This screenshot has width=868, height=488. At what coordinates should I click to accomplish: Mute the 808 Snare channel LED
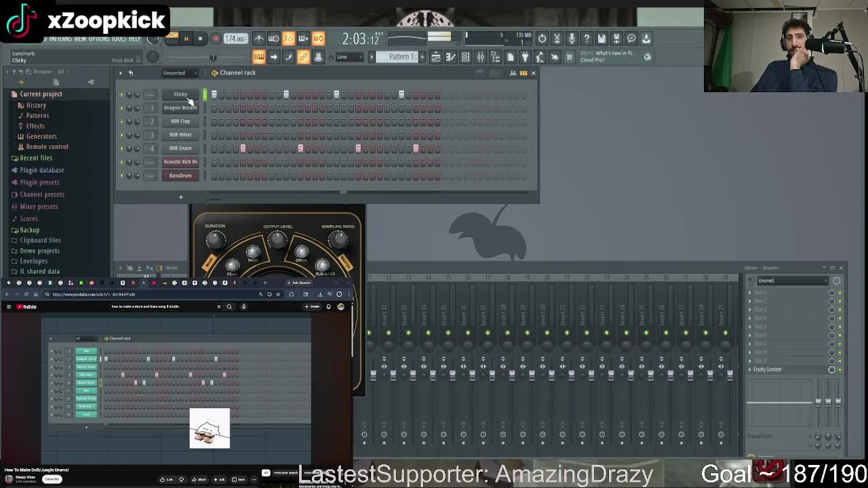click(x=121, y=148)
